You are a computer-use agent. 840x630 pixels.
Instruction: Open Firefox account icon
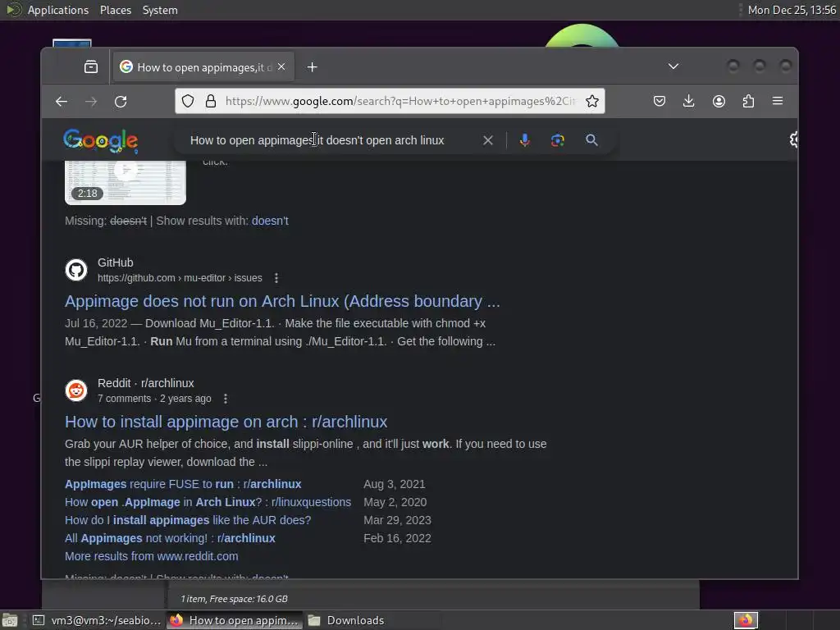[719, 101]
